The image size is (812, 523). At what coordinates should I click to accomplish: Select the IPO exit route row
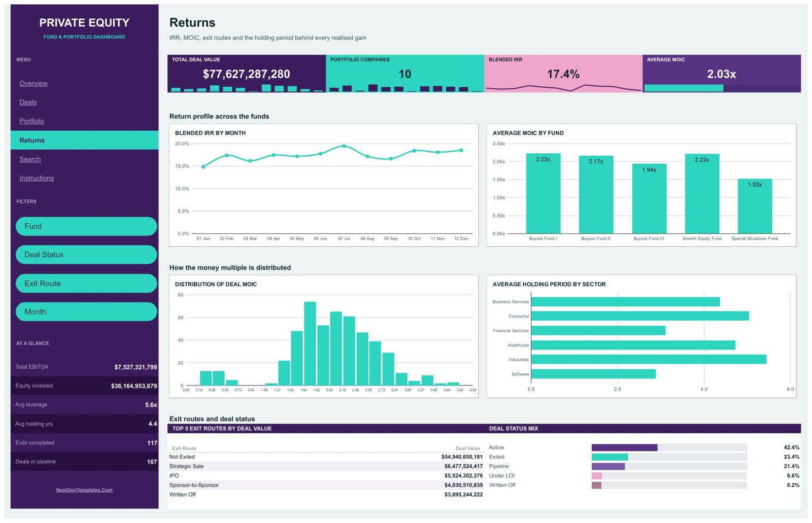tap(326, 476)
